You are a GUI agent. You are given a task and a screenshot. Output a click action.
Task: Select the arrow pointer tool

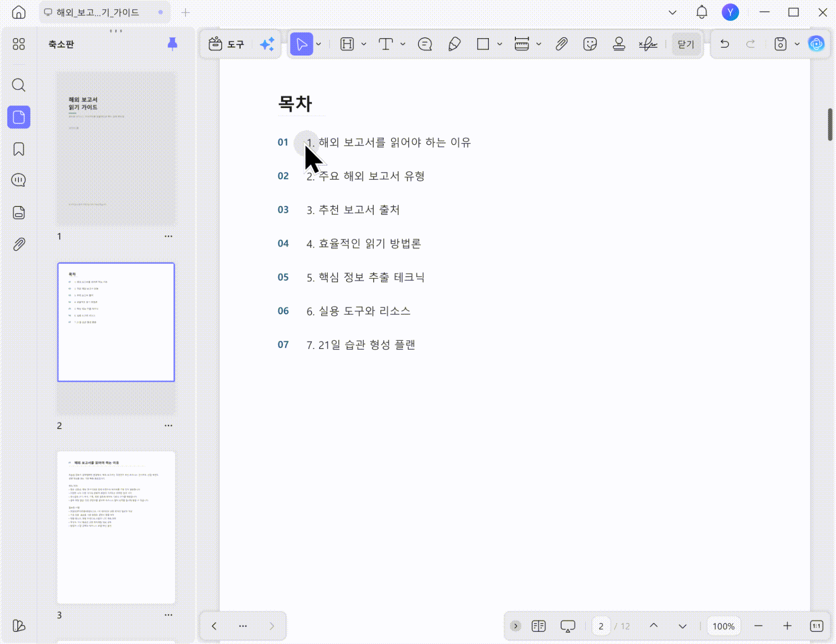302,44
